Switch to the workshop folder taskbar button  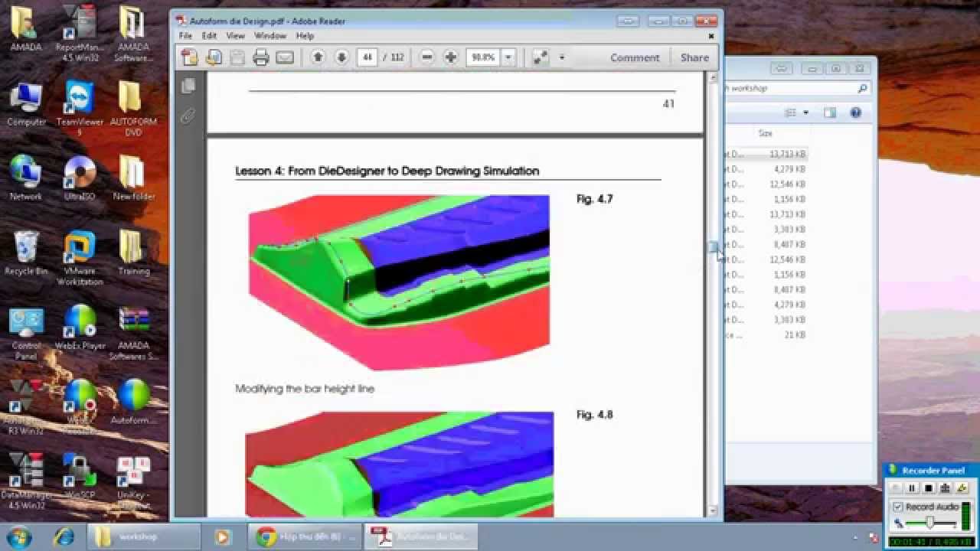[x=144, y=536]
